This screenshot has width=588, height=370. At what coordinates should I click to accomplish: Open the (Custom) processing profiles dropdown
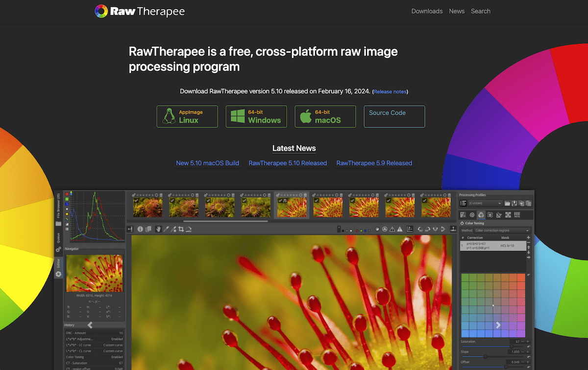pos(484,203)
